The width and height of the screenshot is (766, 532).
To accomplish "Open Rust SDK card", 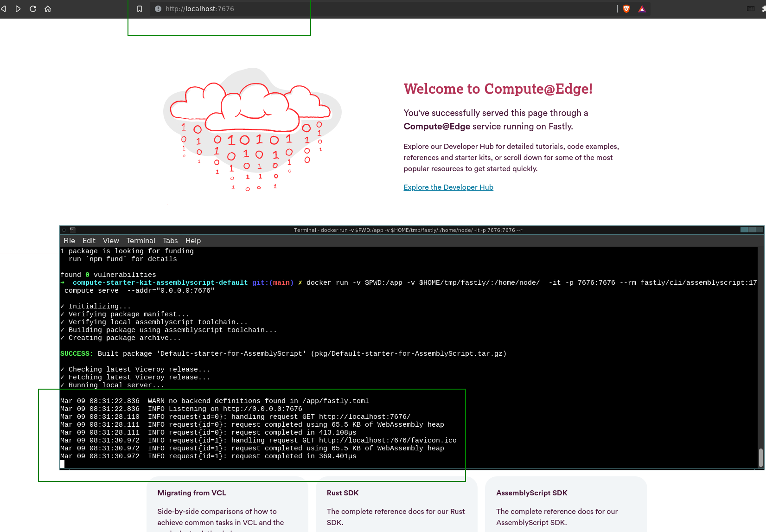I will pos(396,504).
